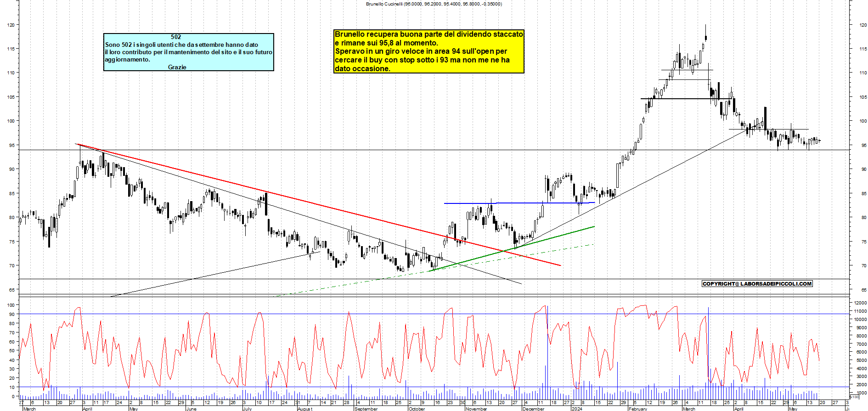
Task: Click the COPYRIGHT@LABORSADEIPICCOLI.COM label
Action: tap(757, 284)
